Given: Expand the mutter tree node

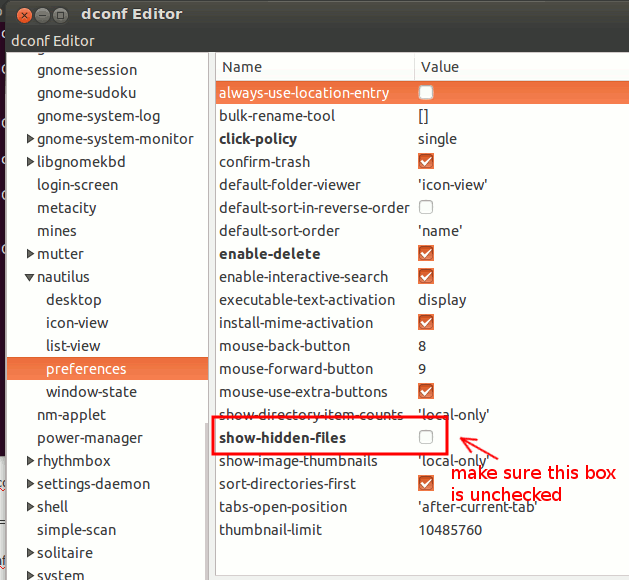Looking at the screenshot, I should click(30, 253).
